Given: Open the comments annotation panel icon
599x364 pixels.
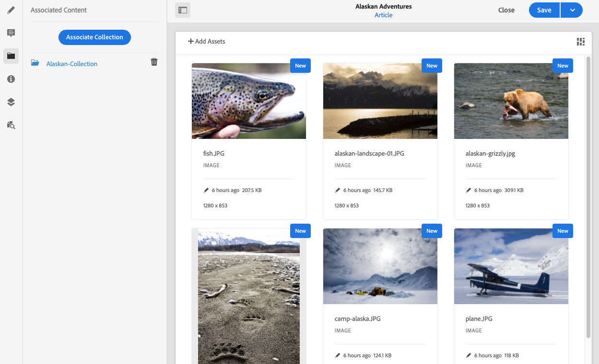Looking at the screenshot, I should tap(11, 33).
